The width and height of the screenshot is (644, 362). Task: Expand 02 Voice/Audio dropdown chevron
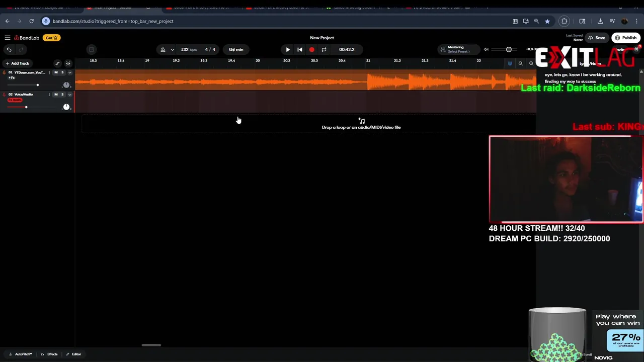click(x=69, y=95)
